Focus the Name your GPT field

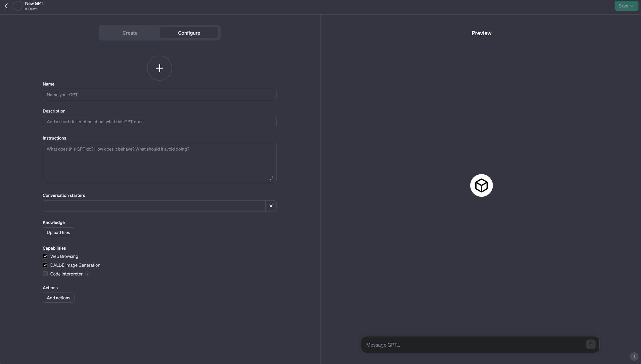point(159,95)
